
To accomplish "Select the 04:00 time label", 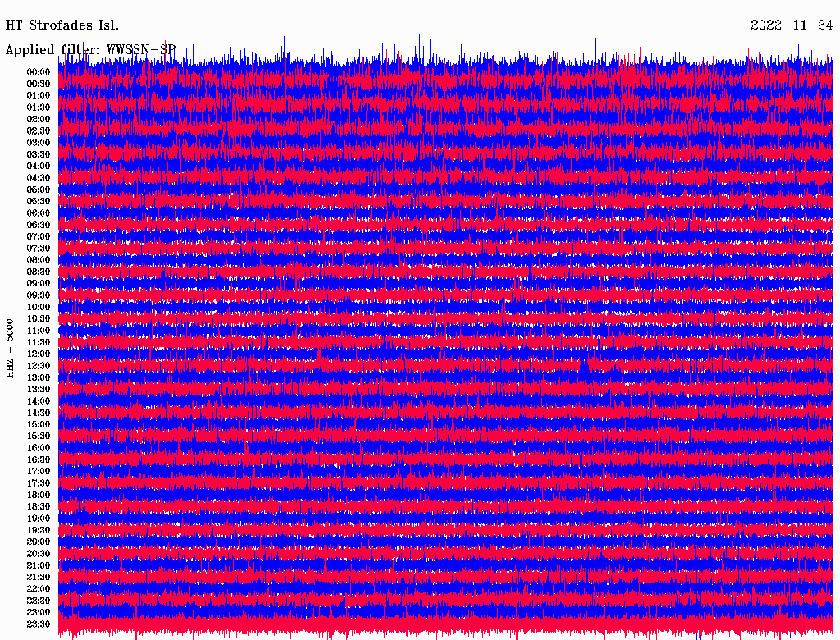I will pyautogui.click(x=39, y=167).
